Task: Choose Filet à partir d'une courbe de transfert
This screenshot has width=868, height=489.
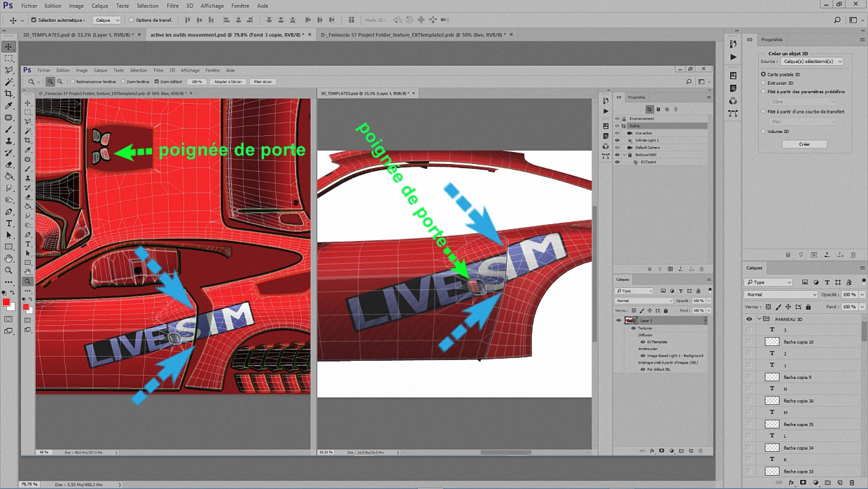Action: (764, 111)
